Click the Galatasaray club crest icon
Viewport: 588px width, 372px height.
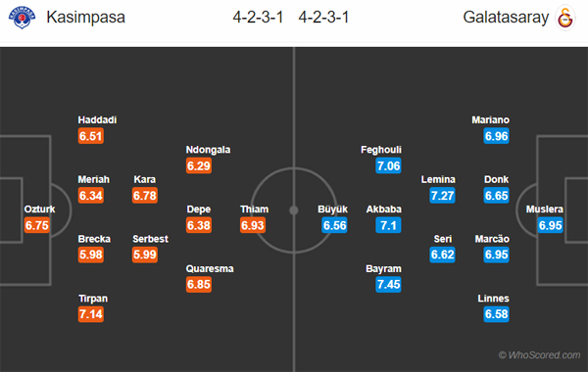pyautogui.click(x=565, y=18)
